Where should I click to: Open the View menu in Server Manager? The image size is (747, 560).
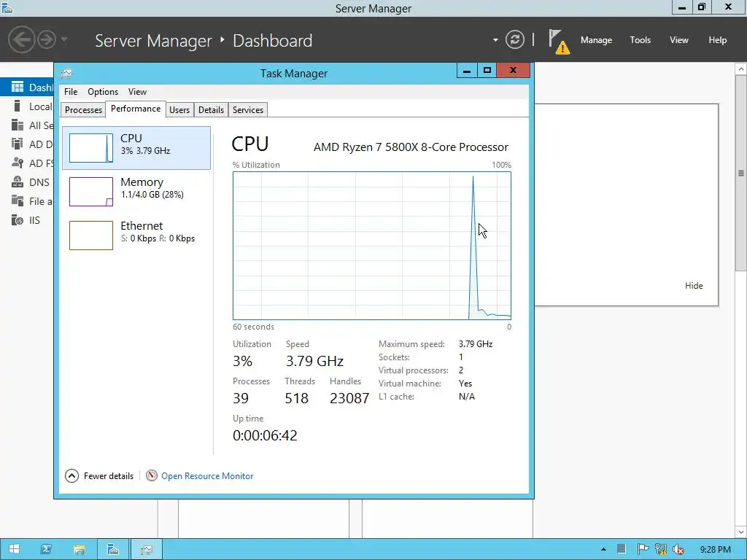pos(678,40)
